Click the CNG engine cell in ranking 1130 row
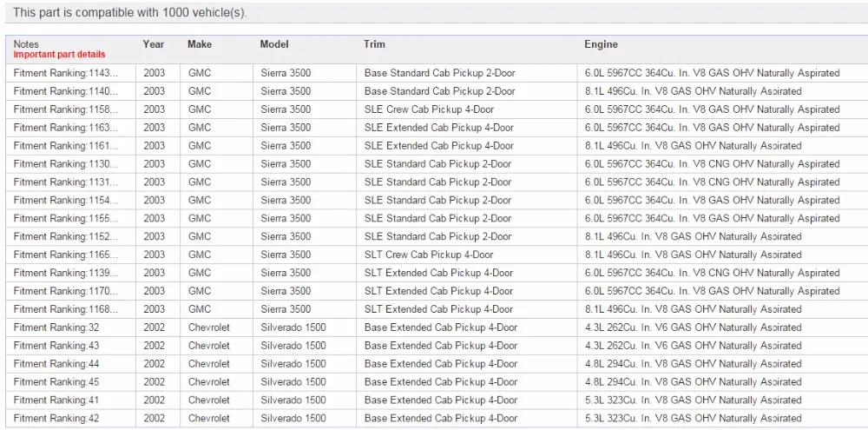868x430 pixels. tap(722, 164)
